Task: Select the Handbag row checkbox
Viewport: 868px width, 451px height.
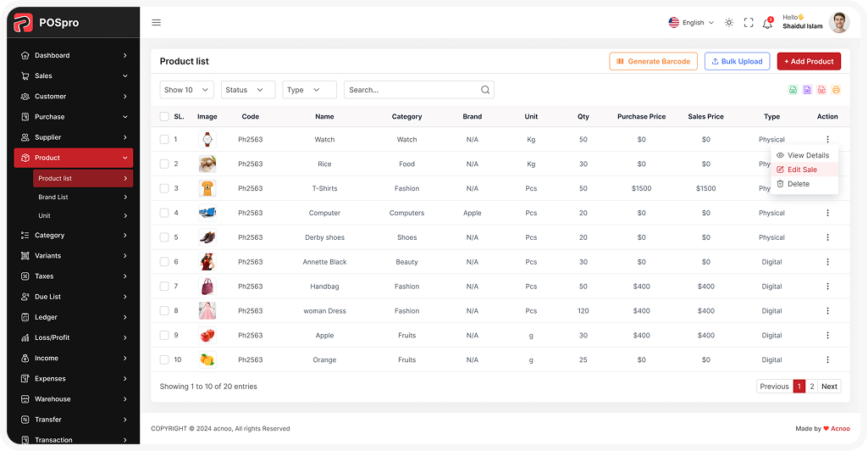Action: [164, 287]
